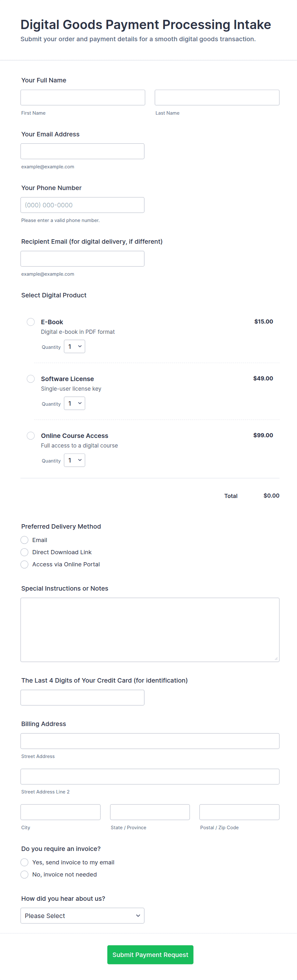Select the Software License radio button
Viewport: 297px width, 980px height.
[31, 379]
